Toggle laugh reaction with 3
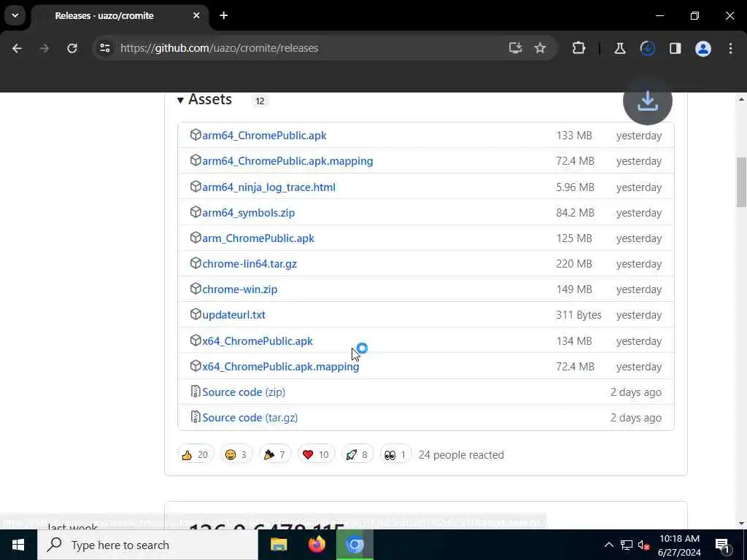This screenshot has width=747, height=560. (236, 454)
